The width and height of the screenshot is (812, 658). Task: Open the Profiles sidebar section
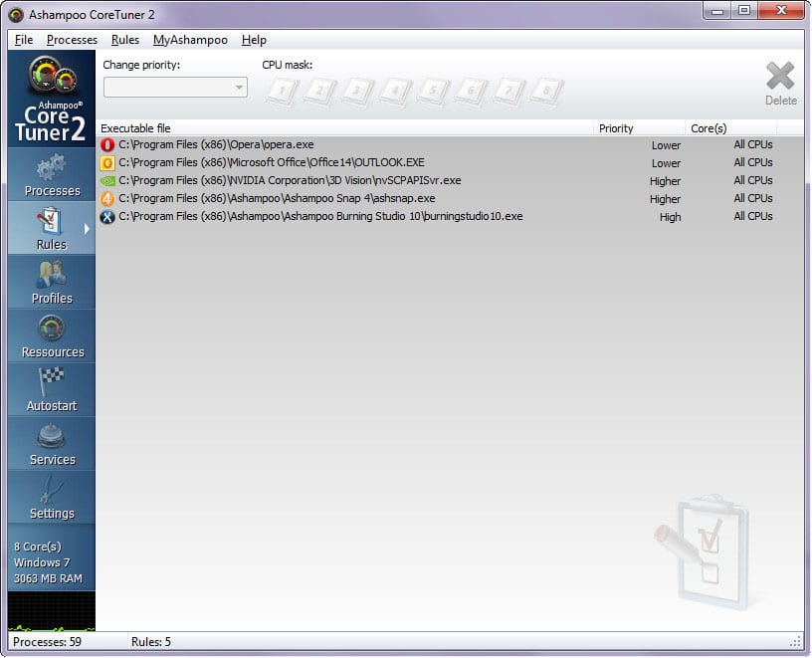[x=52, y=283]
